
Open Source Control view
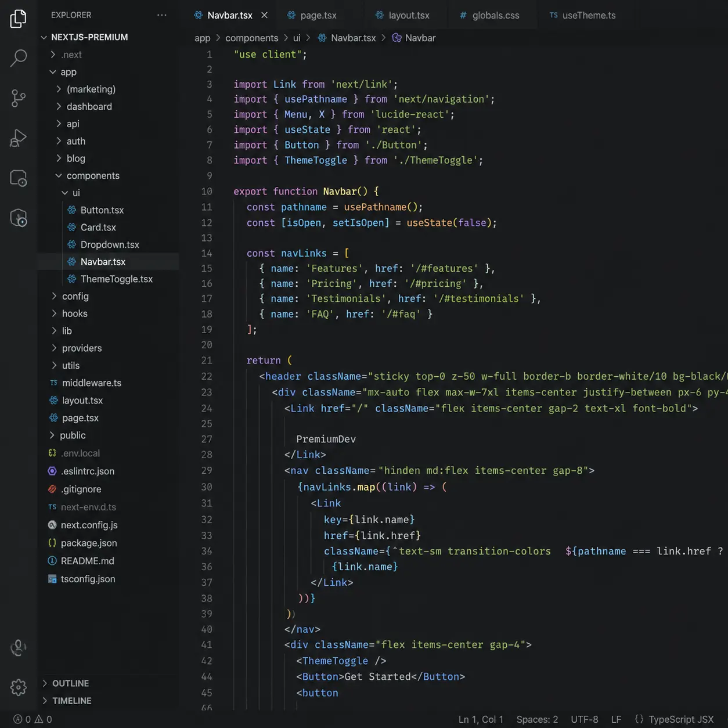click(x=19, y=98)
